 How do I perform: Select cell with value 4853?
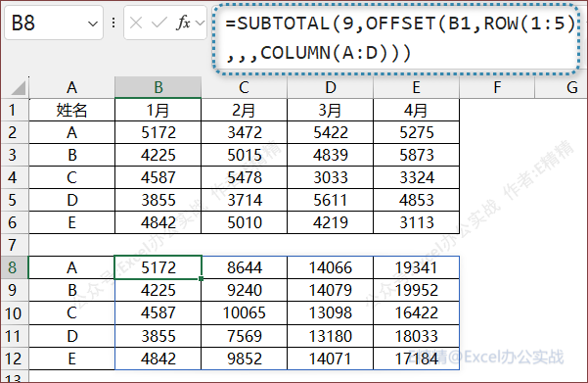tap(416, 200)
